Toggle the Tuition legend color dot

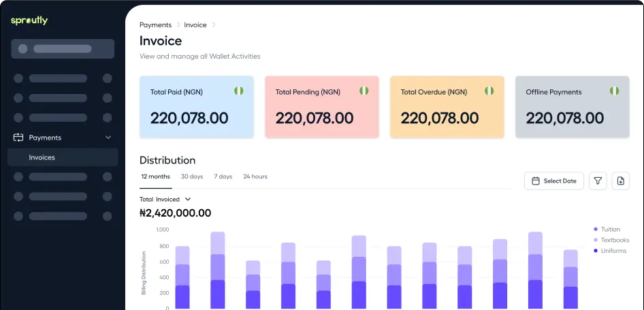click(x=596, y=230)
